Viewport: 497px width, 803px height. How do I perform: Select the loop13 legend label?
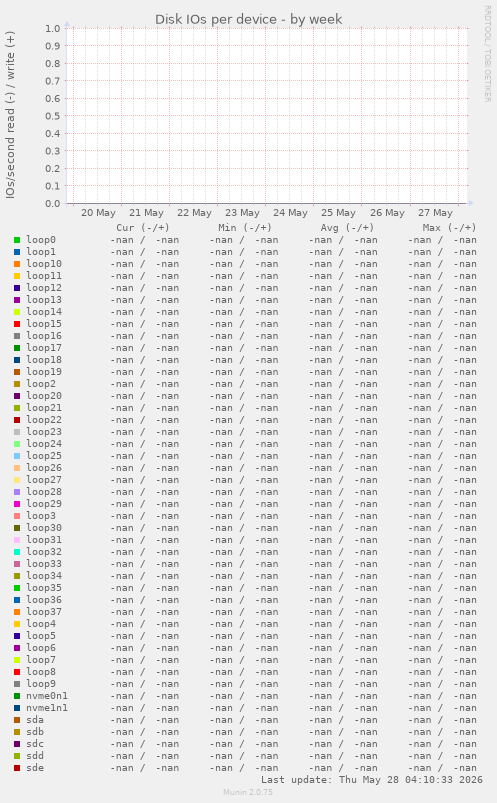[x=44, y=300]
